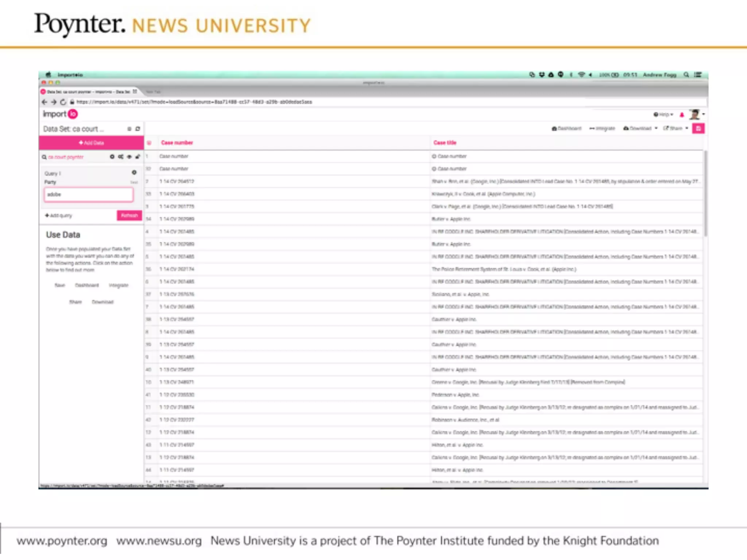
Task: Click the share-nodes icon beside ca court poynter
Action: 121,157
